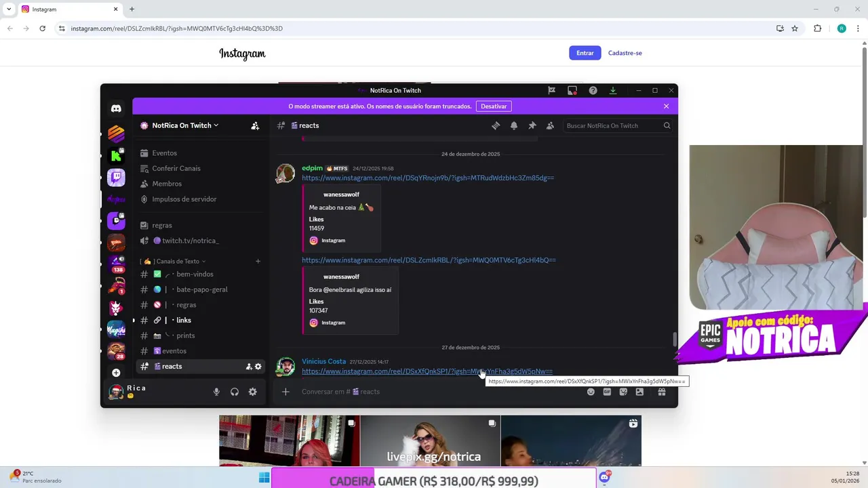Open Threads icon in channel header

496,125
